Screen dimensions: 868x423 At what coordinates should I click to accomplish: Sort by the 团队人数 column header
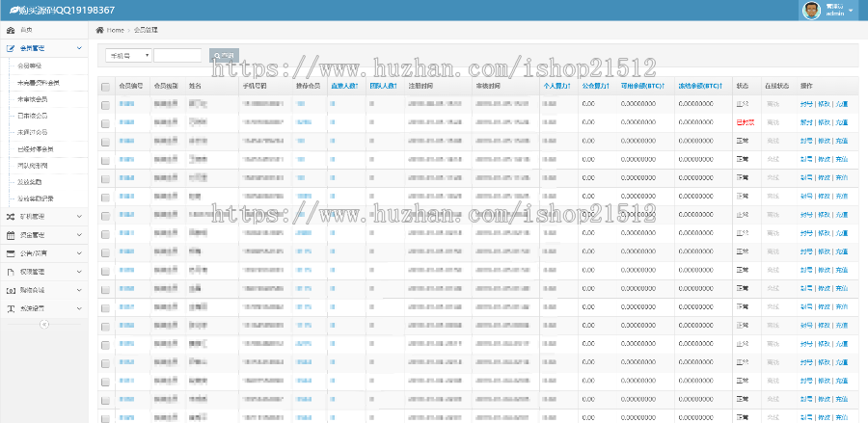pos(383,87)
